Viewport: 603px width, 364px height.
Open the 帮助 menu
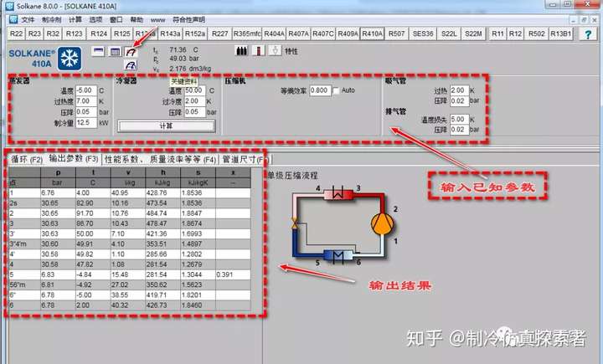[137, 19]
